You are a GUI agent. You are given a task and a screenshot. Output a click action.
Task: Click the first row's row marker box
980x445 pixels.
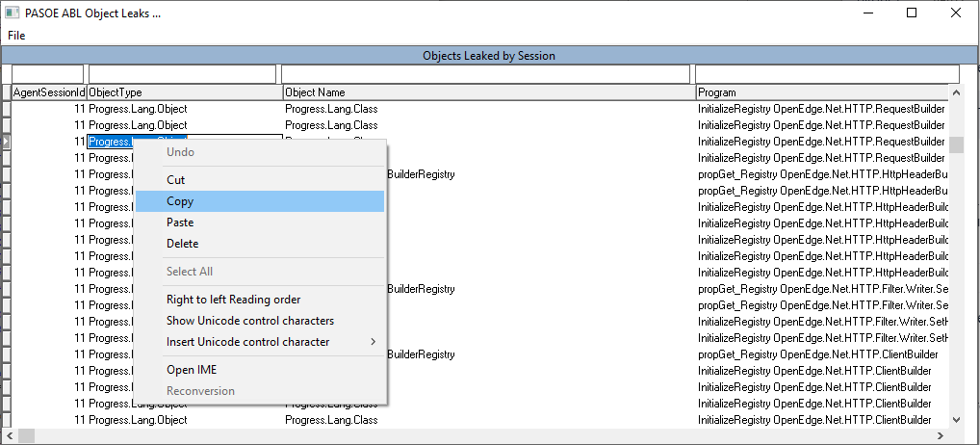6,109
